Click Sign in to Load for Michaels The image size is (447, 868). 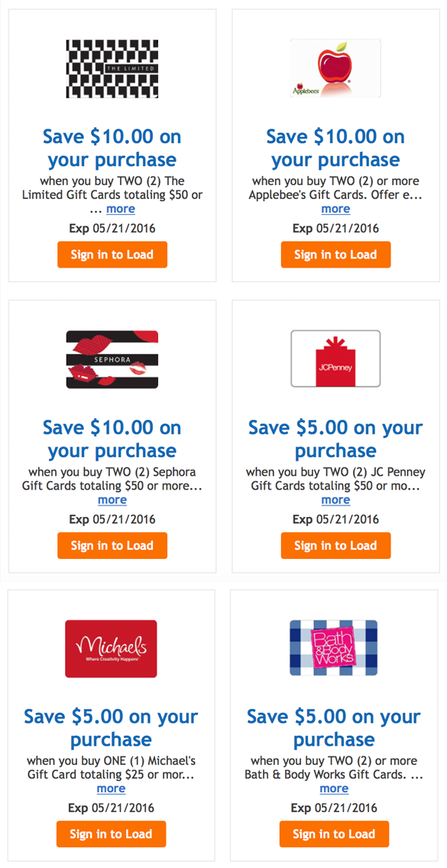[112, 834]
